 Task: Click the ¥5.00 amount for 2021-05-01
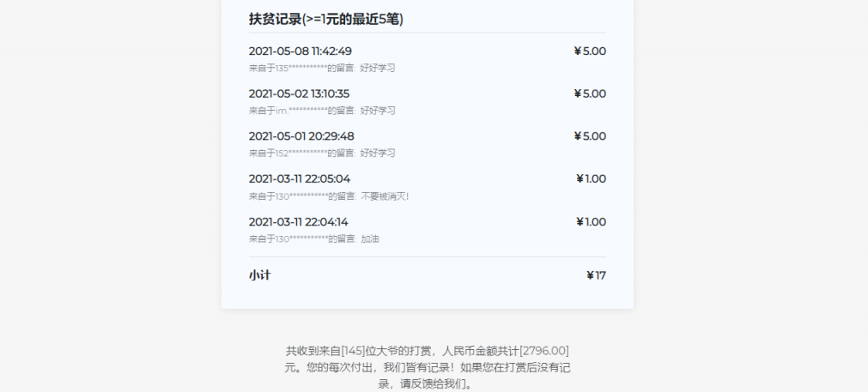pos(590,136)
